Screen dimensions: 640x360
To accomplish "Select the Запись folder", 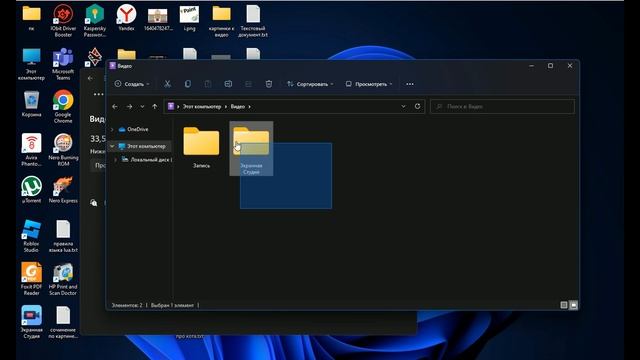I will point(201,147).
